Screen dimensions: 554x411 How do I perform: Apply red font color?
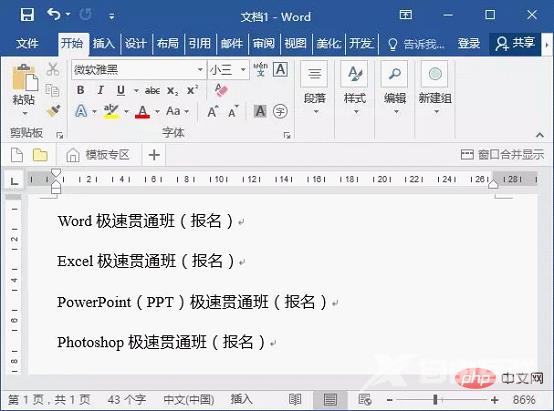142,112
